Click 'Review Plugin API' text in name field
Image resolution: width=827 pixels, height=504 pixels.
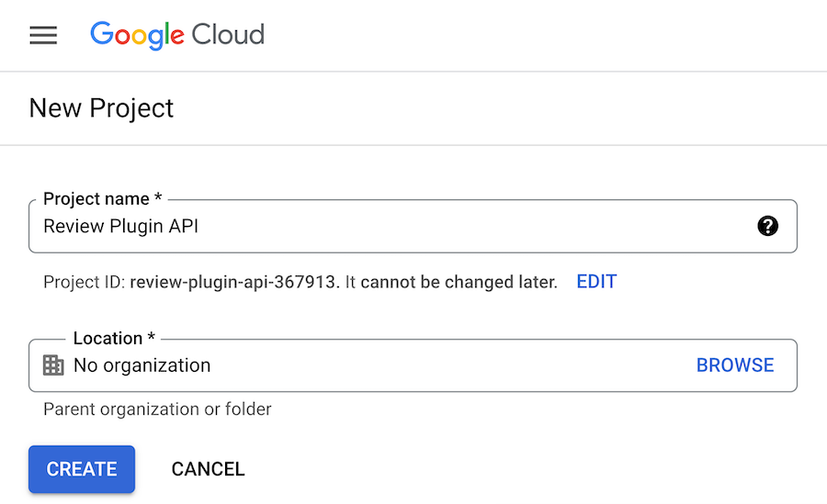pyautogui.click(x=120, y=226)
